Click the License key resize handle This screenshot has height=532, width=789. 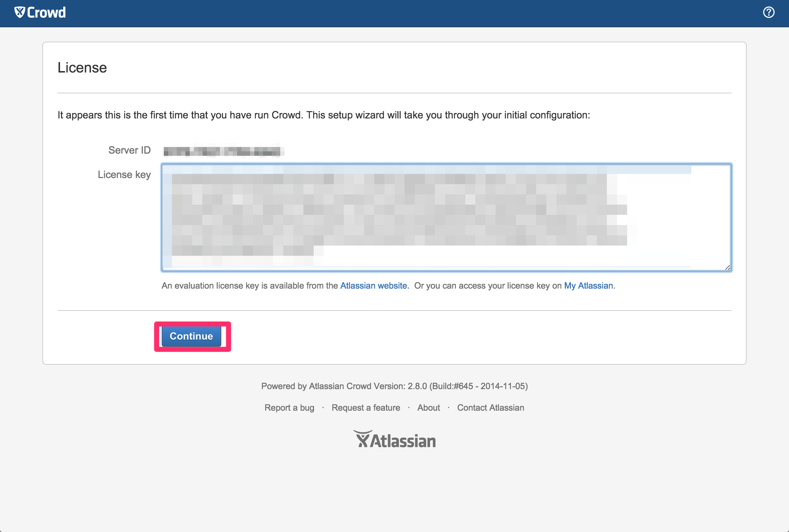click(x=727, y=267)
